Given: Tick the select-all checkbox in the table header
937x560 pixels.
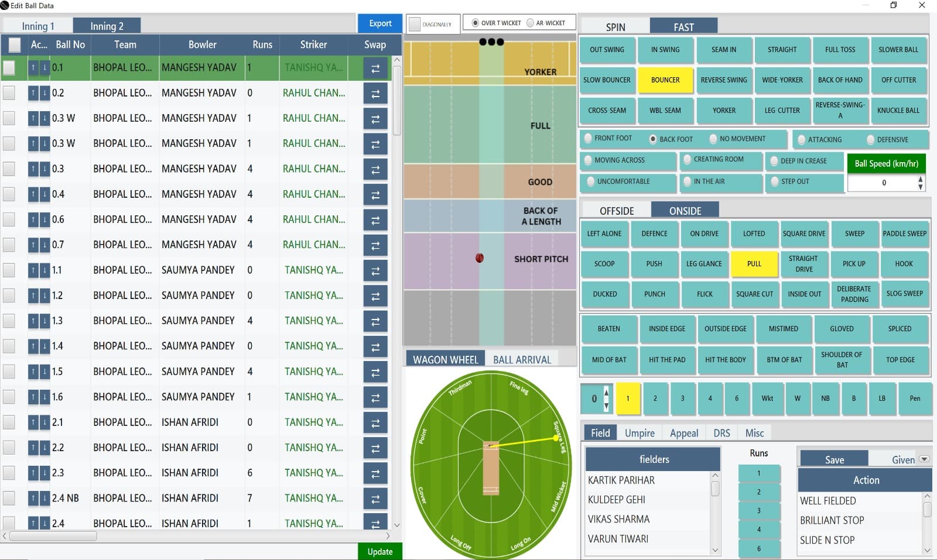Looking at the screenshot, I should point(15,44).
